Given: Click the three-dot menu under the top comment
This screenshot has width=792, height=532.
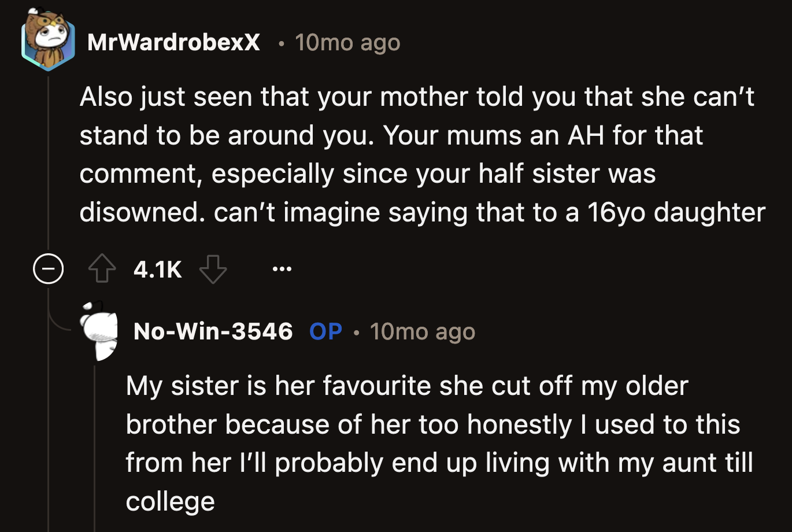Looking at the screenshot, I should point(282,268).
